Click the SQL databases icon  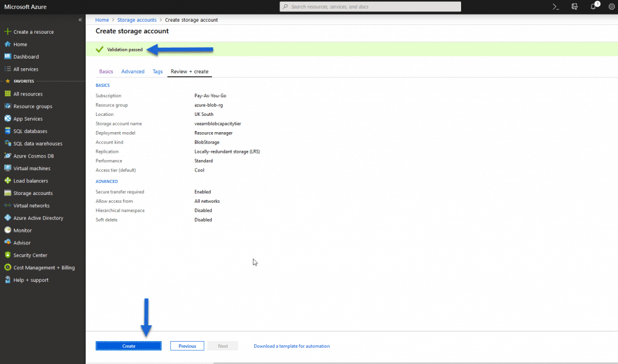pos(7,131)
